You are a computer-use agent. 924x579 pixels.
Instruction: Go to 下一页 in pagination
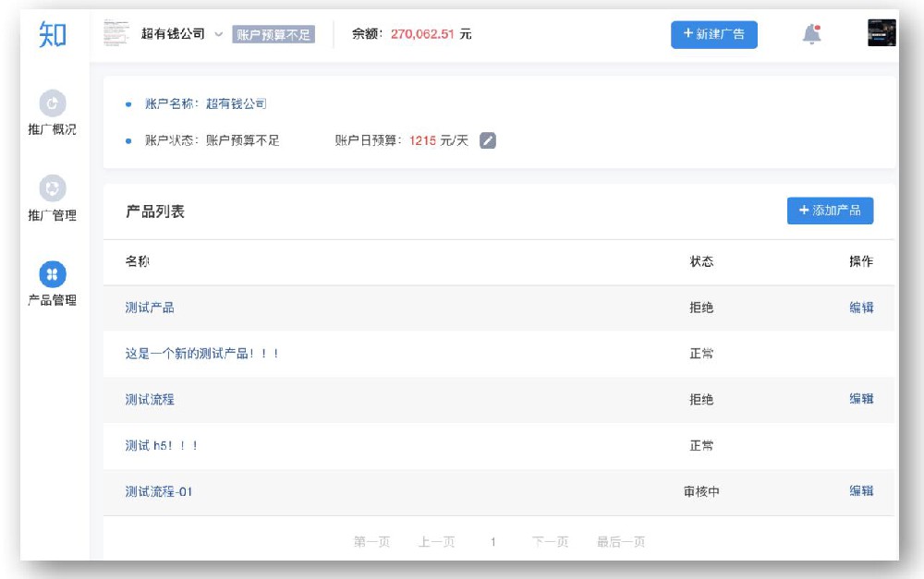[x=549, y=542]
